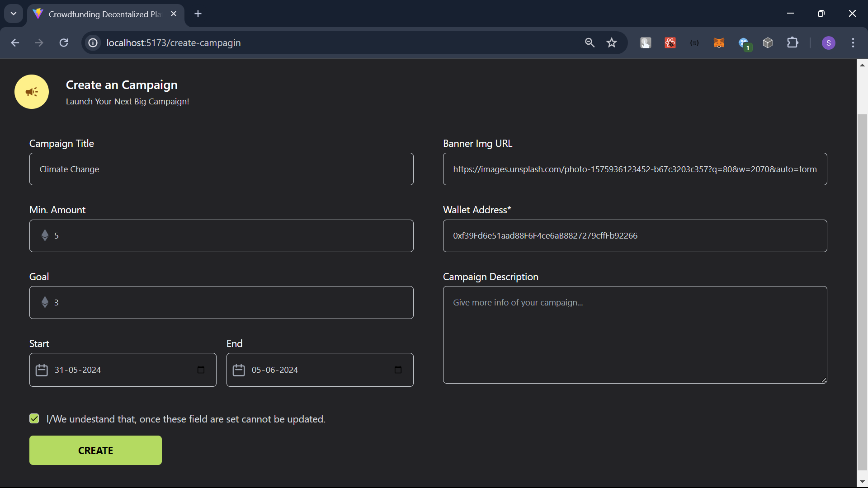Click the Wallet Address* label
The width and height of the screenshot is (868, 488).
pos(477,210)
